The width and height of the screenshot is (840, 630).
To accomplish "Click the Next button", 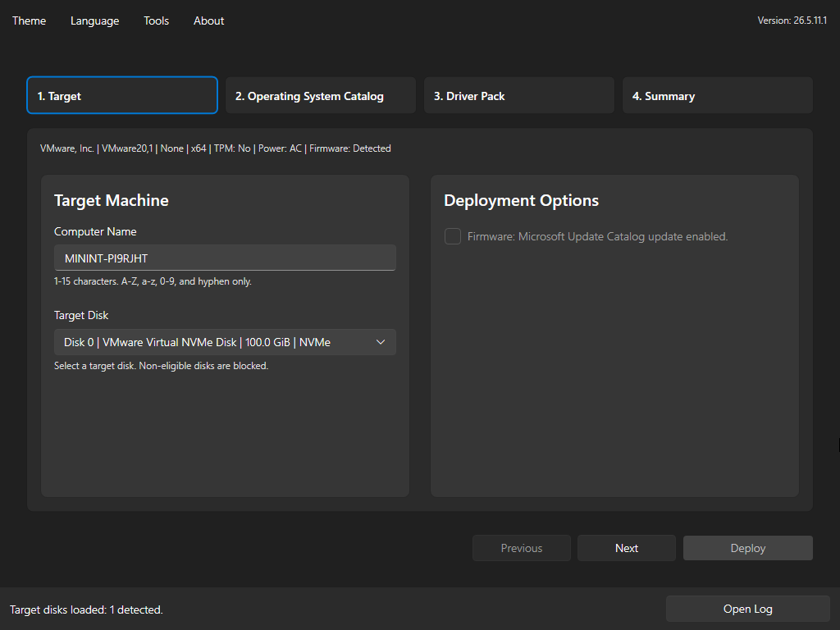I will point(626,548).
